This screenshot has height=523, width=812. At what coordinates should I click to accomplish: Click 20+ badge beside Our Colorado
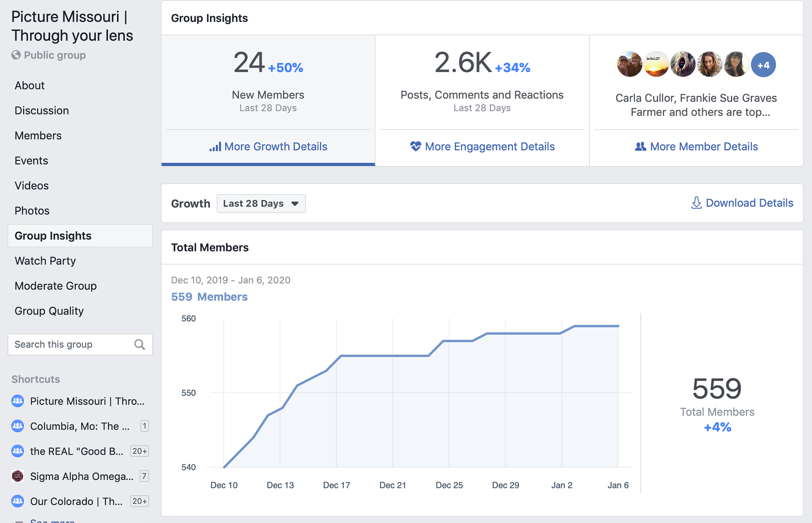point(140,501)
